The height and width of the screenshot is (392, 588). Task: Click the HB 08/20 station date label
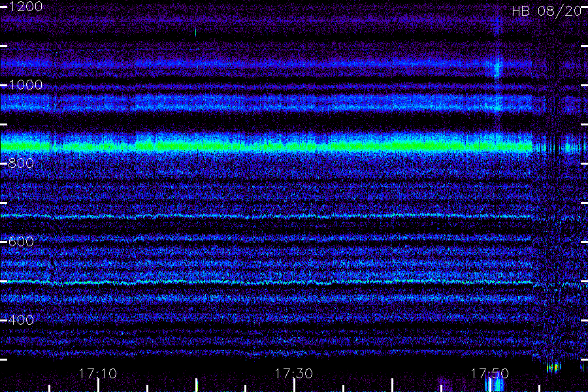coord(547,11)
